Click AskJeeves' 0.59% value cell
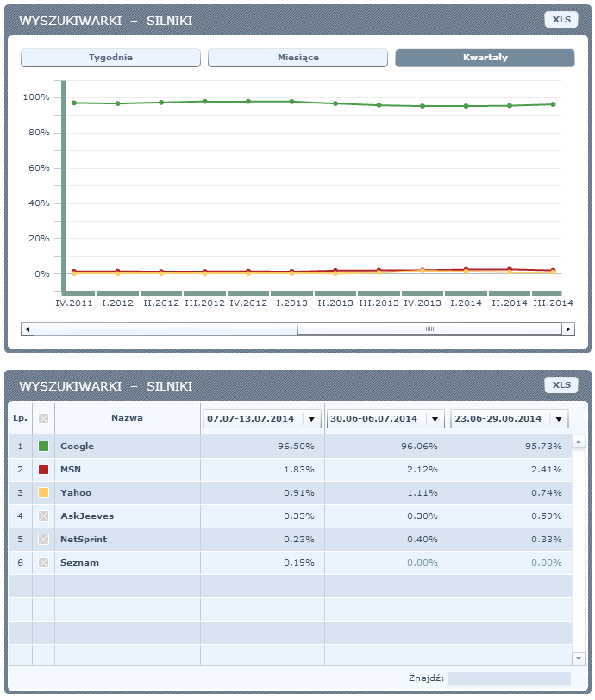The width and height of the screenshot is (595, 700). (510, 516)
